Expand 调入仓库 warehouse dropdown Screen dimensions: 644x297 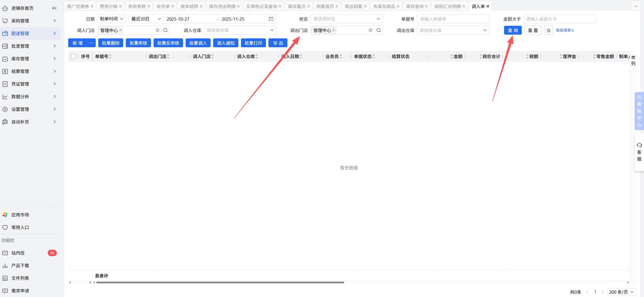[x=240, y=30]
